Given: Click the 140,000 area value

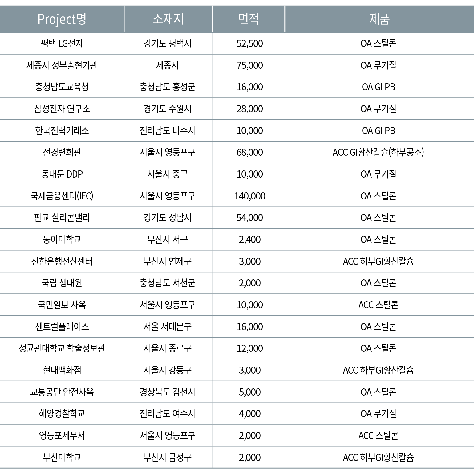Looking at the screenshot, I should coord(249,196).
